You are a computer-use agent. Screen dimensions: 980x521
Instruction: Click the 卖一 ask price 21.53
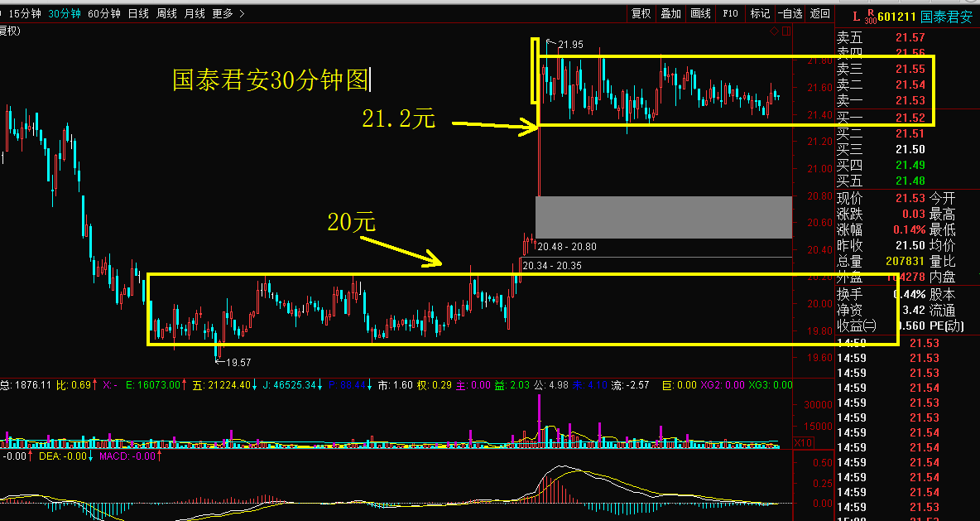point(910,100)
